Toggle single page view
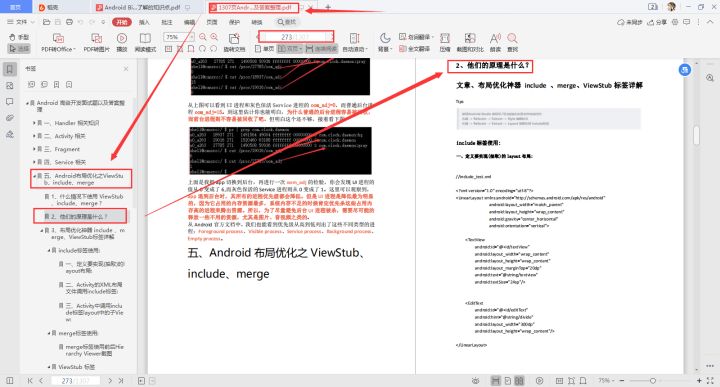The image size is (720, 387). pos(265,49)
